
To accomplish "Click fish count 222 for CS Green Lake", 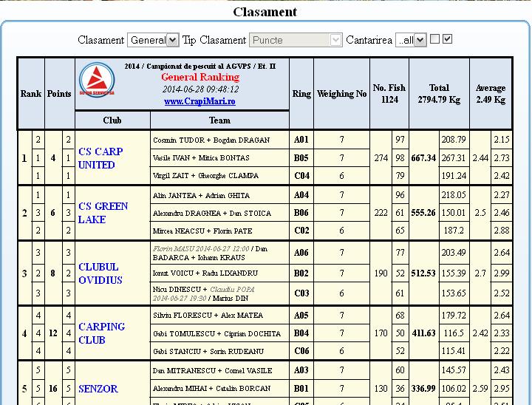I will point(381,213).
